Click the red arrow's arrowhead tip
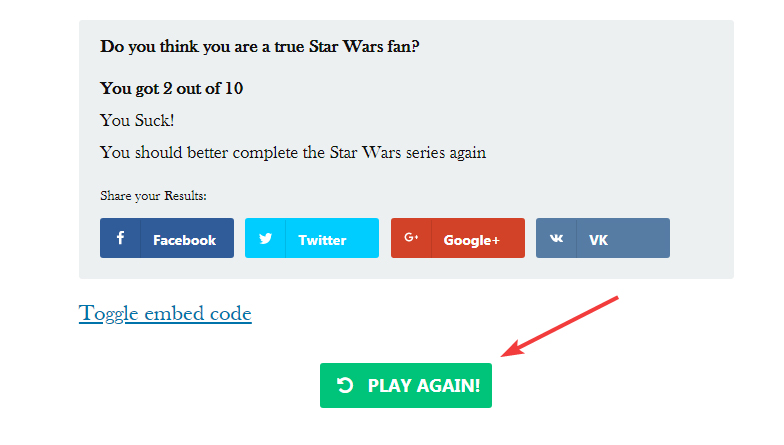Image resolution: width=784 pixels, height=445 pixels. (x=504, y=354)
